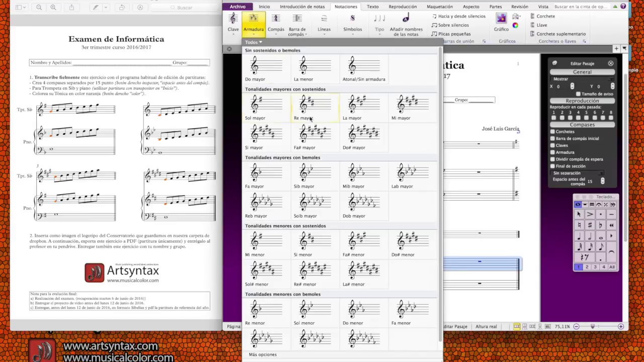Viewport: 644px width, 362px height.
Task: Expand the Corchetes o llaves group launcher
Action: pos(584,41)
